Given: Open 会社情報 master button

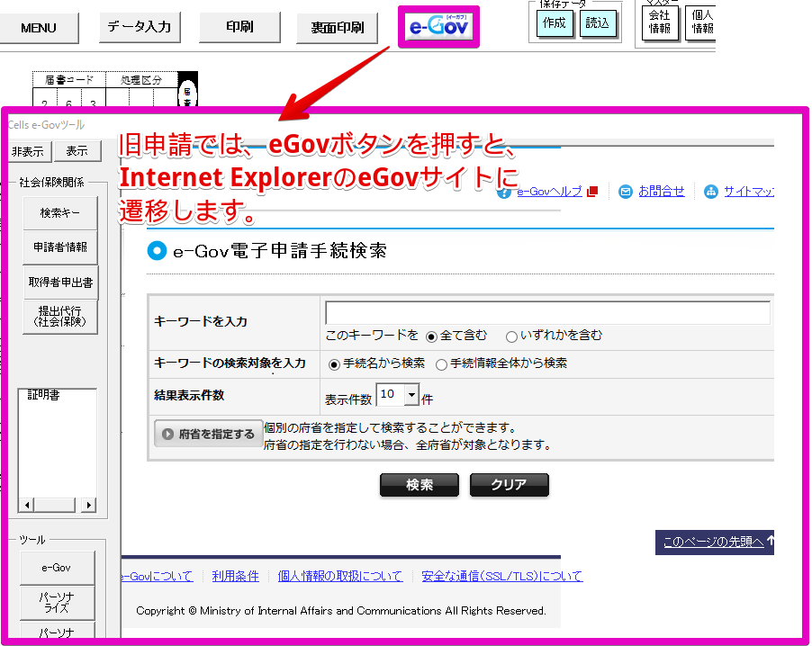Looking at the screenshot, I should [660, 22].
